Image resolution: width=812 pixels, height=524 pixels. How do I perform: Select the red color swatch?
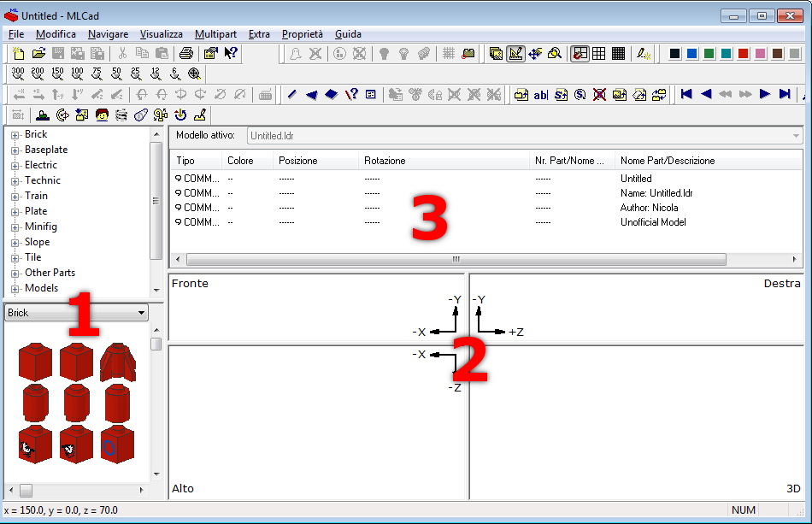tap(743, 53)
